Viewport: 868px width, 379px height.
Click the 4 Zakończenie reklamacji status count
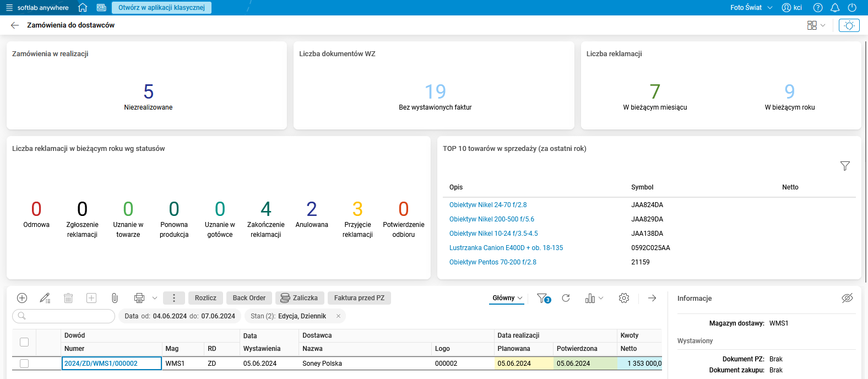tap(266, 209)
